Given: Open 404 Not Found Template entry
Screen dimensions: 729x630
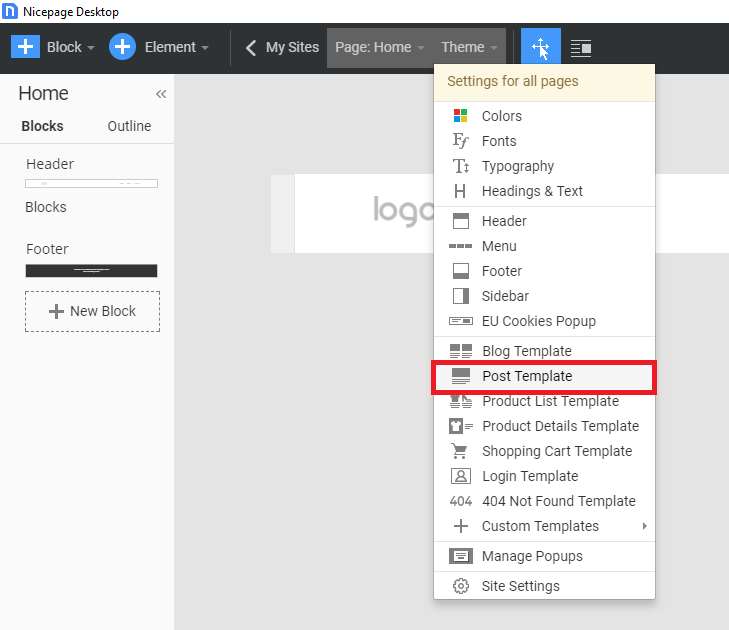Looking at the screenshot, I should pyautogui.click(x=544, y=501).
